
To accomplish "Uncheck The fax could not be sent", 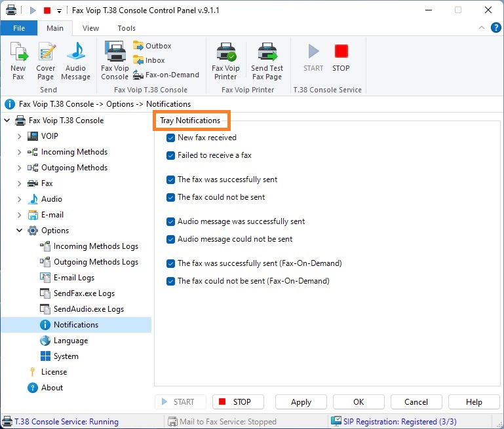I will [x=170, y=197].
